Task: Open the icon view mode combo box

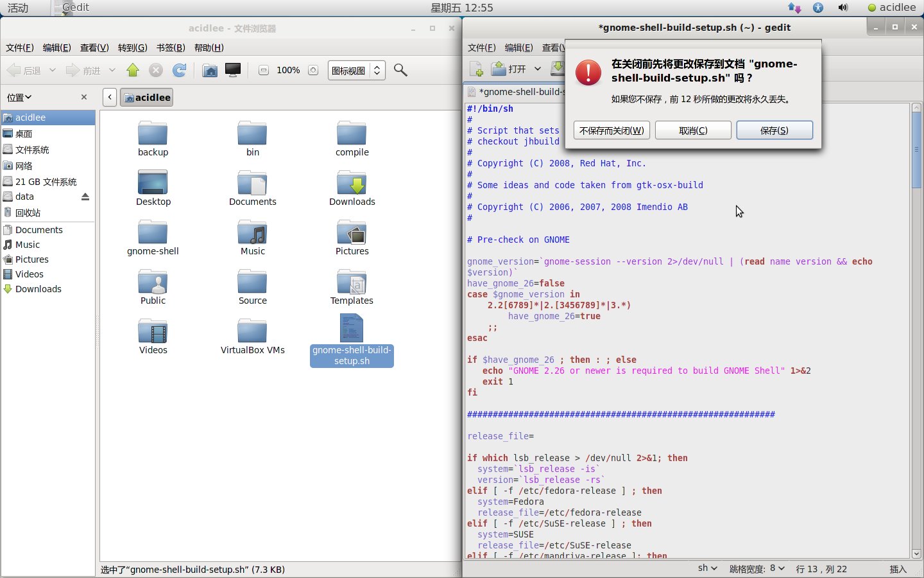Action: (x=357, y=71)
